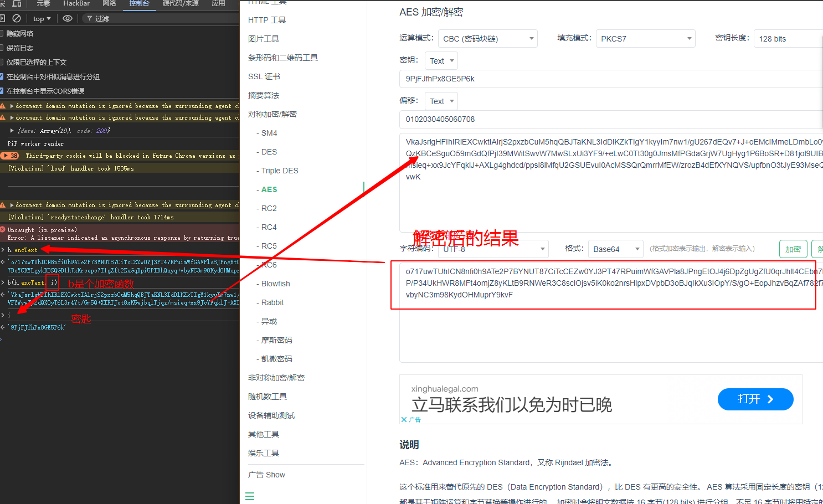The image size is (823, 504).
Task: Click the hamburger menu icon below 广告 Show
Action: [250, 496]
